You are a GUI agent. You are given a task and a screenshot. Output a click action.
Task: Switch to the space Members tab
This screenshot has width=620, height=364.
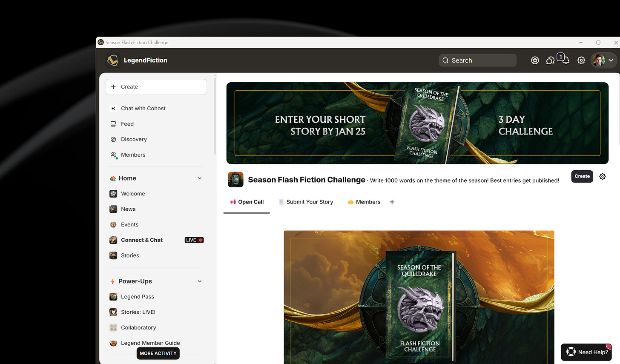point(364,202)
